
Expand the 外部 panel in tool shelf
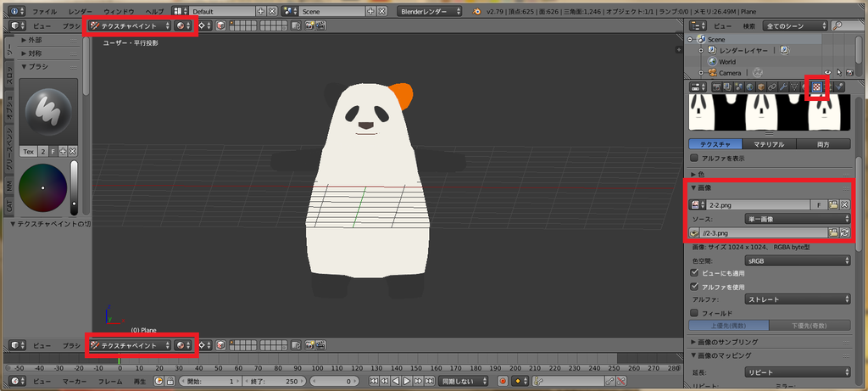31,40
